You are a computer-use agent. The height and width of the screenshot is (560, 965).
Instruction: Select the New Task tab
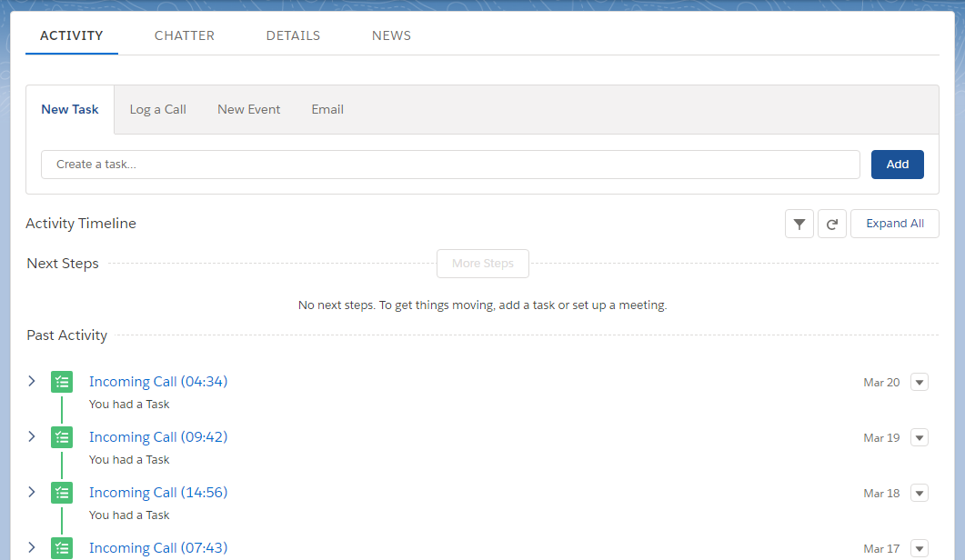(x=69, y=109)
